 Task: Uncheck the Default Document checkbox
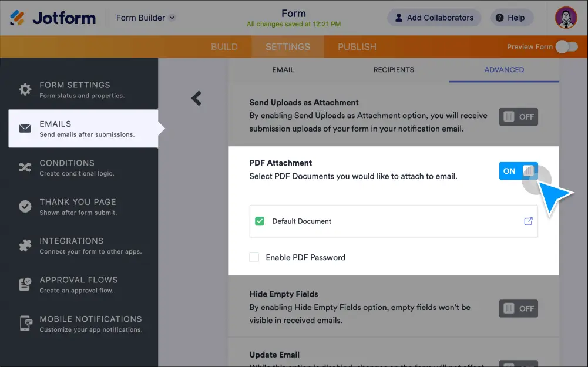259,221
